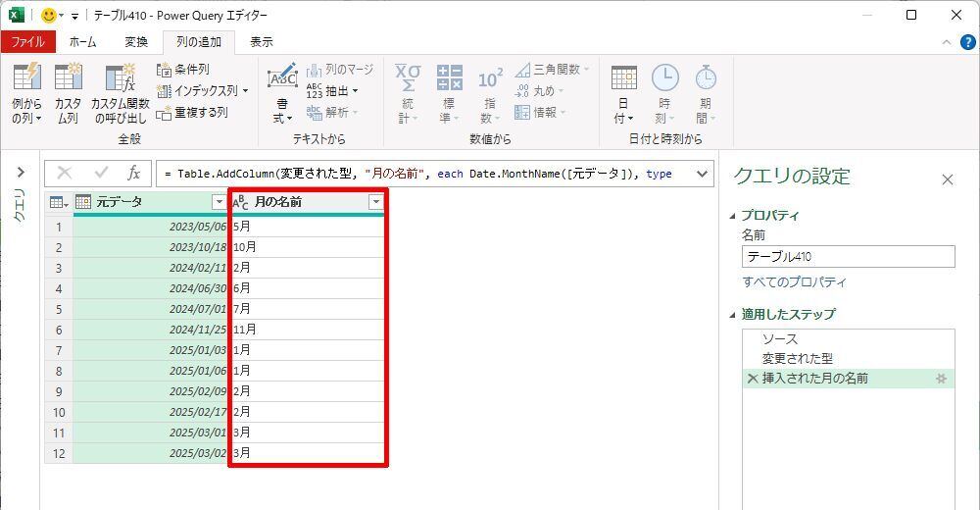Click the cell 5月
This screenshot has height=510, width=980.
[x=307, y=227]
